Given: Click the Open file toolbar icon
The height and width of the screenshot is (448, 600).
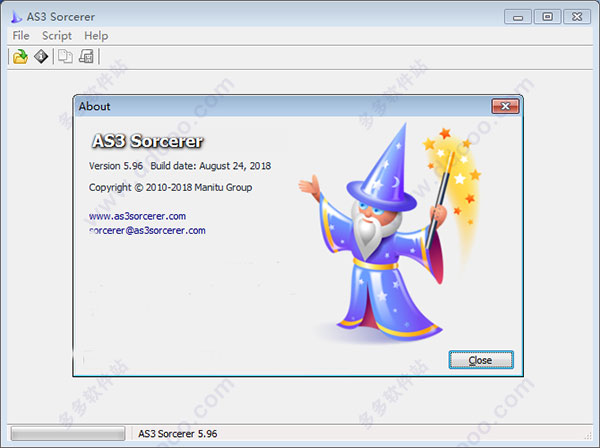Looking at the screenshot, I should (20, 57).
